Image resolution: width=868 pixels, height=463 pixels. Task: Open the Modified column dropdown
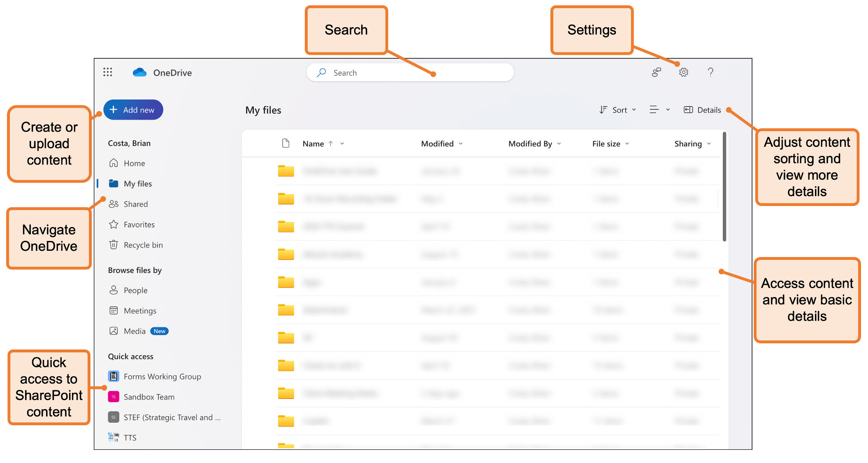coord(442,144)
